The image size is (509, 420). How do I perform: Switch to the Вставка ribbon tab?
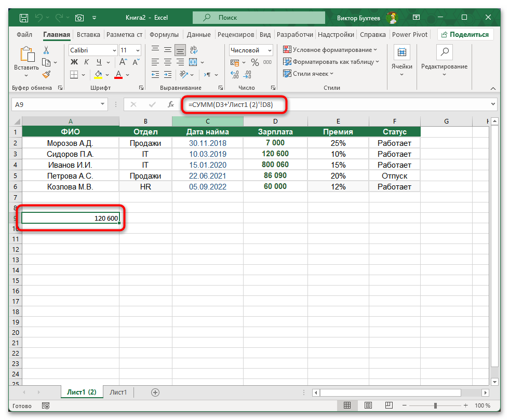click(x=88, y=34)
